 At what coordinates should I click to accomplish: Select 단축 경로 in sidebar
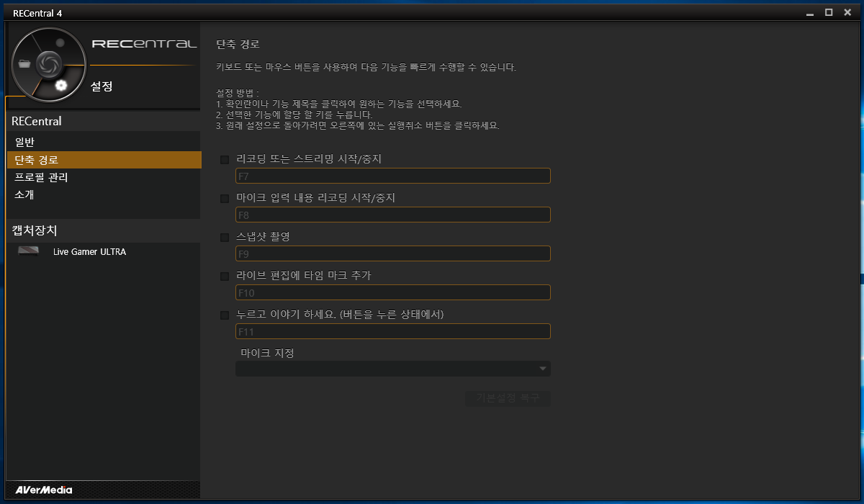tap(104, 160)
